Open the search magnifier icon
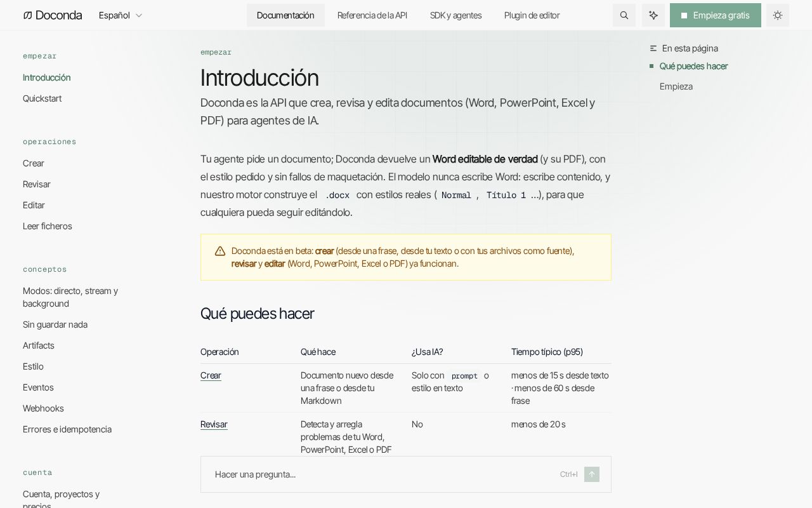This screenshot has height=508, width=812. (624, 15)
